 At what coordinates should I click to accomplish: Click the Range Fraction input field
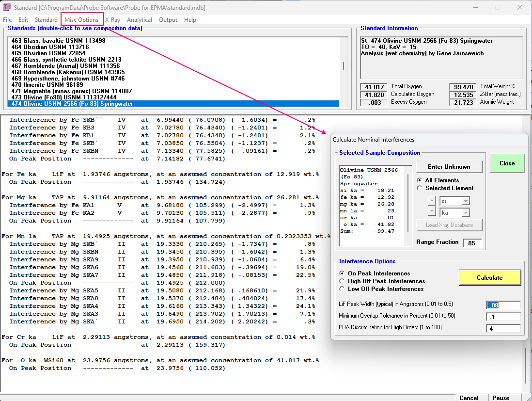(x=472, y=243)
